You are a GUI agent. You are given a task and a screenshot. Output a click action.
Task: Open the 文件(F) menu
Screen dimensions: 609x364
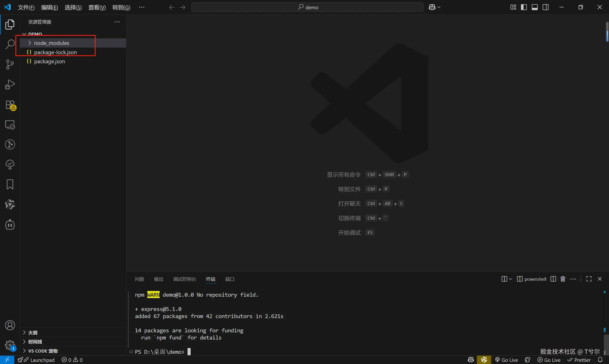coord(26,7)
